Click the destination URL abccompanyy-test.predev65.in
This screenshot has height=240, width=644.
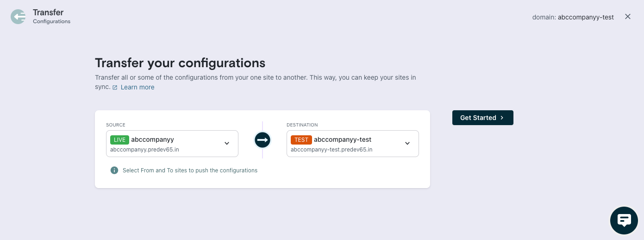pyautogui.click(x=331, y=150)
